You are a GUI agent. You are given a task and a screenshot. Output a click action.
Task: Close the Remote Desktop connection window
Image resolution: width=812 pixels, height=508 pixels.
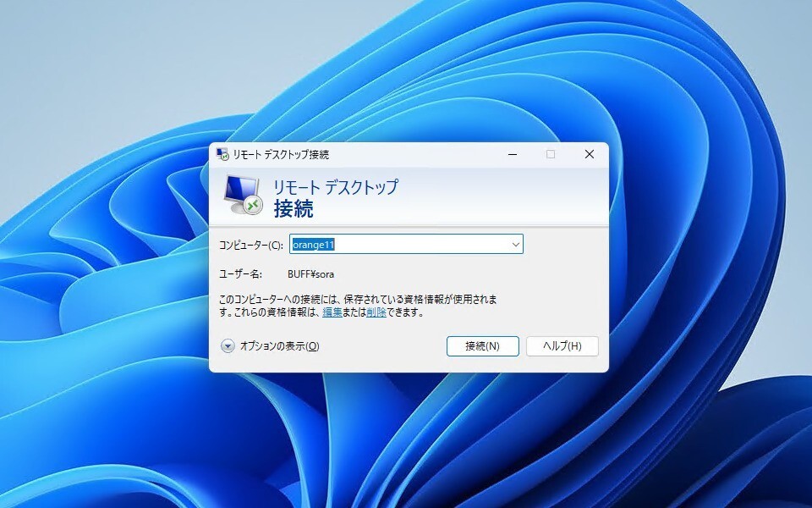click(x=590, y=154)
